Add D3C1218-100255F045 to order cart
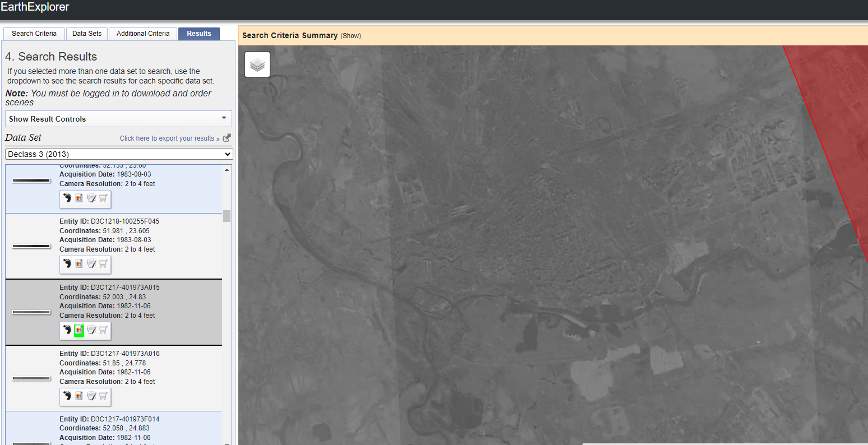Viewport: 868px width, 445px height. tap(103, 264)
